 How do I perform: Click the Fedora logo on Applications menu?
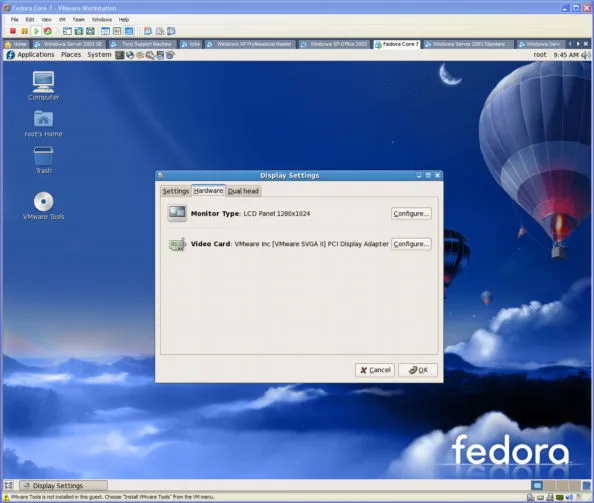pyautogui.click(x=11, y=55)
